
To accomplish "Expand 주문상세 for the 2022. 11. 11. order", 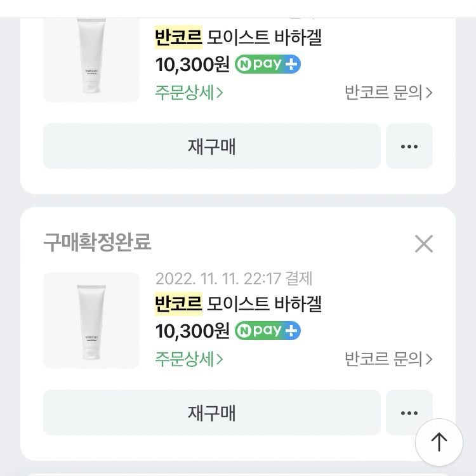I will point(188,359).
